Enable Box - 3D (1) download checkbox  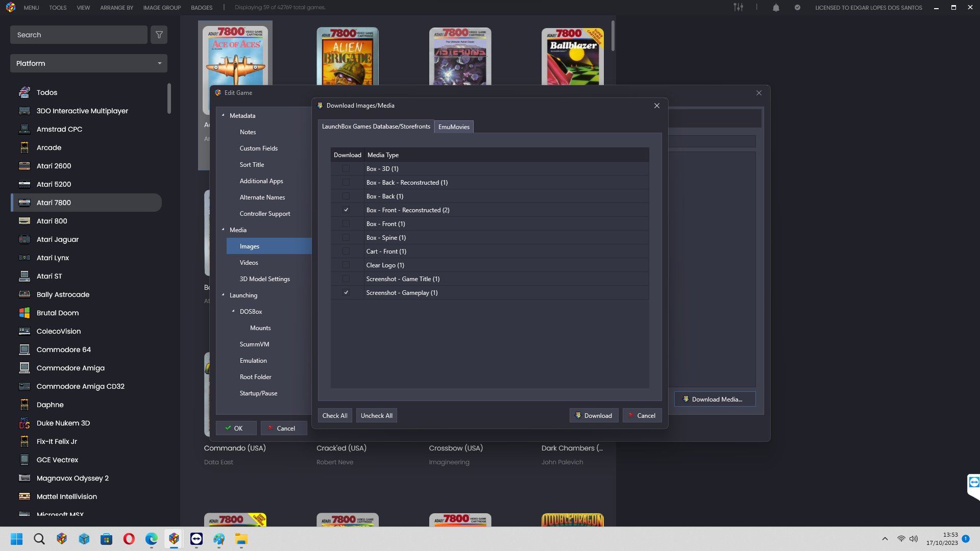(x=346, y=168)
